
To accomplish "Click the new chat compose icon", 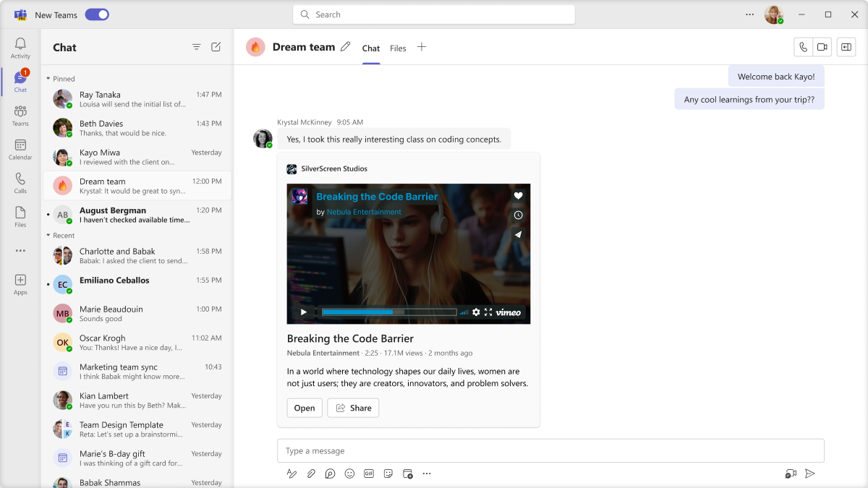I will pos(216,47).
